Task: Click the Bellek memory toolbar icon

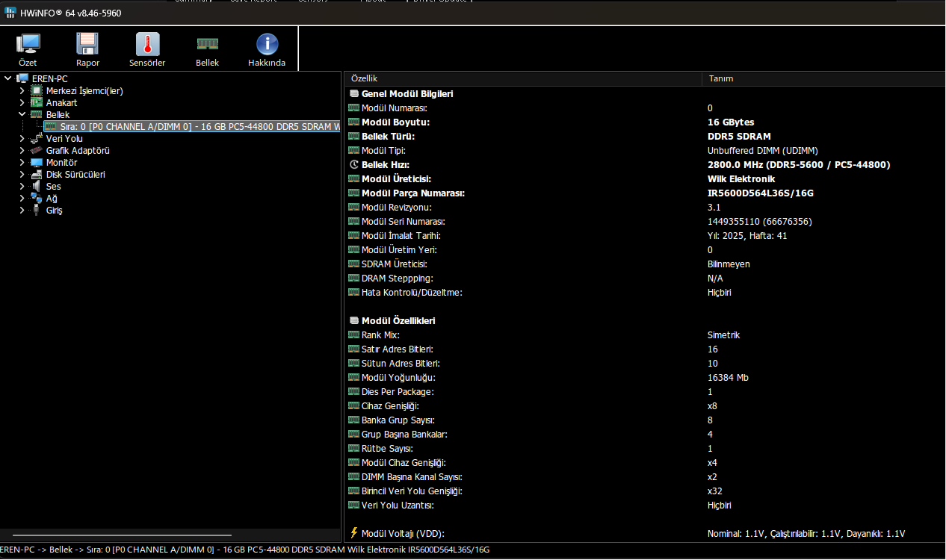Action: click(x=207, y=45)
